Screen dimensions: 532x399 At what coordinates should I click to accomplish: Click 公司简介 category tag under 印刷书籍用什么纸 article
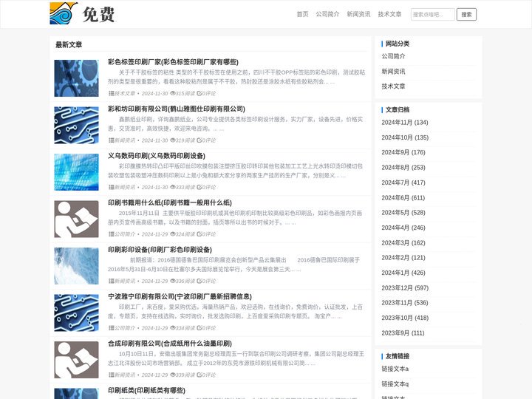[x=125, y=234]
